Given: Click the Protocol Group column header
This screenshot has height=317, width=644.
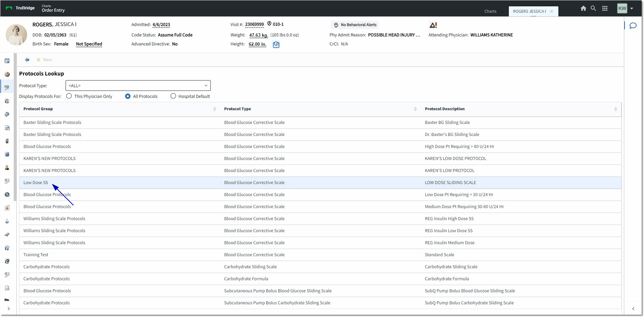Looking at the screenshot, I should click(x=38, y=109).
